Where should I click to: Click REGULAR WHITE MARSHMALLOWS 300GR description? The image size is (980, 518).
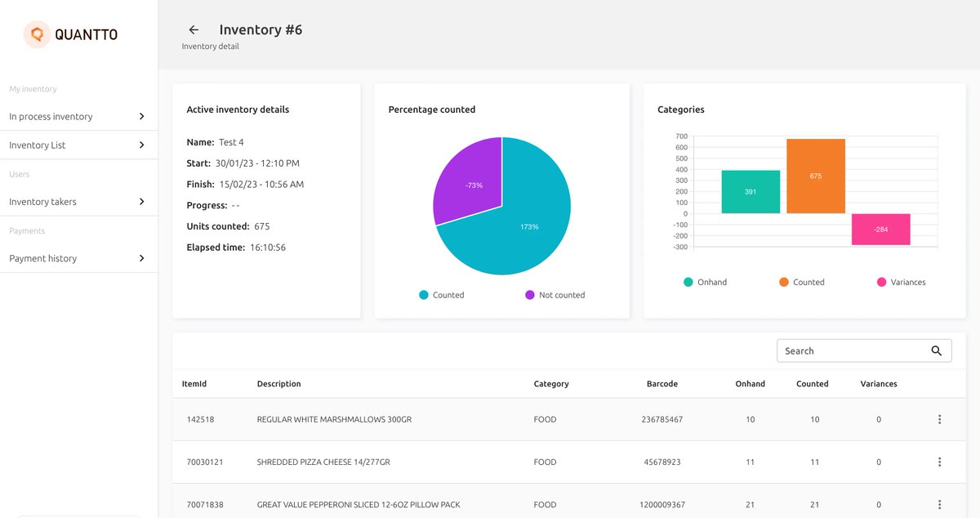click(x=334, y=419)
